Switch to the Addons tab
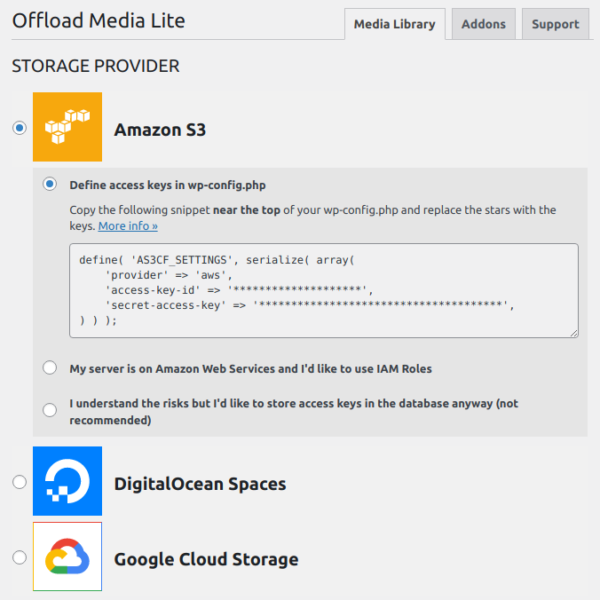The image size is (600, 600). [x=483, y=24]
